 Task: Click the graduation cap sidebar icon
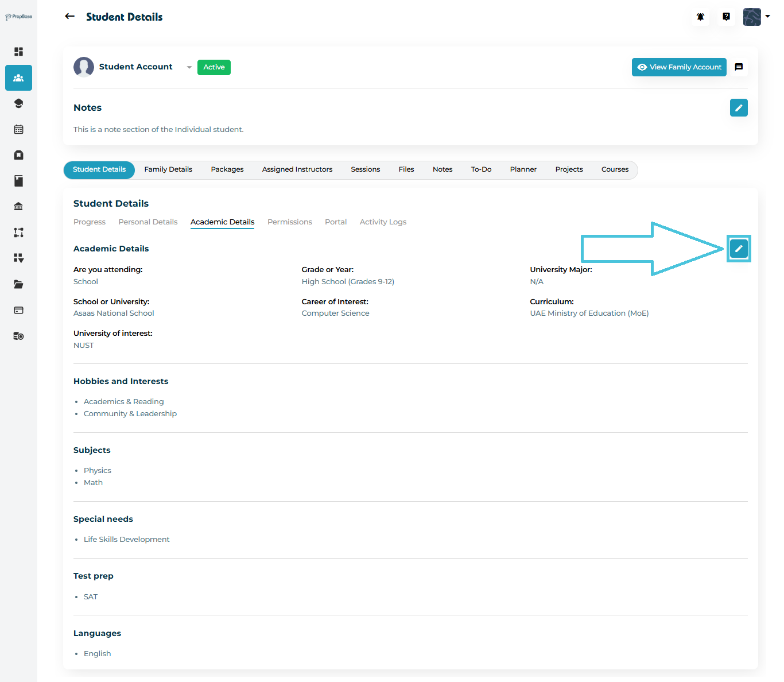pos(18,103)
